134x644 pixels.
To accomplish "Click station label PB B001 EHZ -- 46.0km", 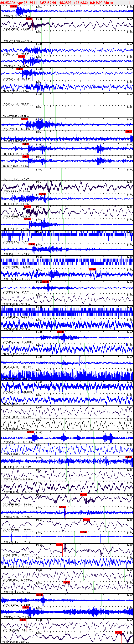I will 16,91.
